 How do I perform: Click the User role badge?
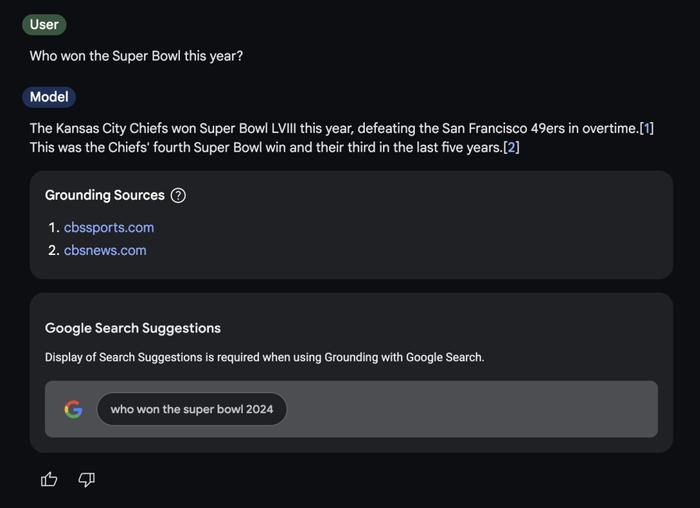pyautogui.click(x=44, y=25)
